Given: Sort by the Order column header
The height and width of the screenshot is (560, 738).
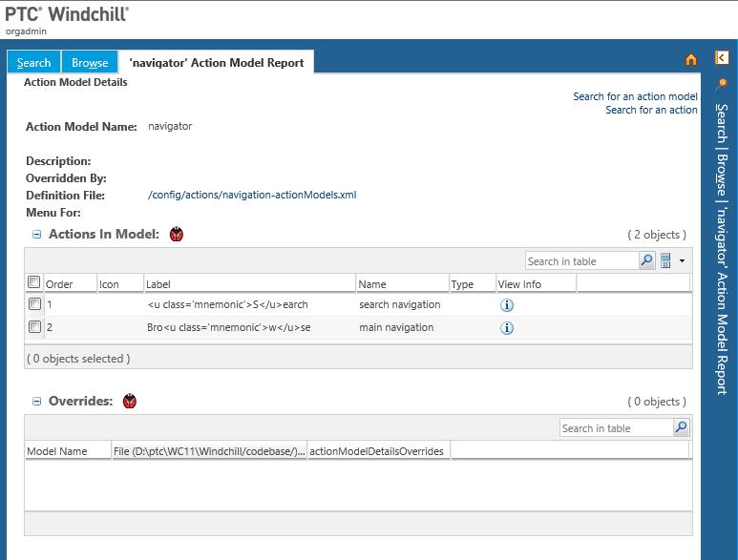Looking at the screenshot, I should click(x=70, y=284).
